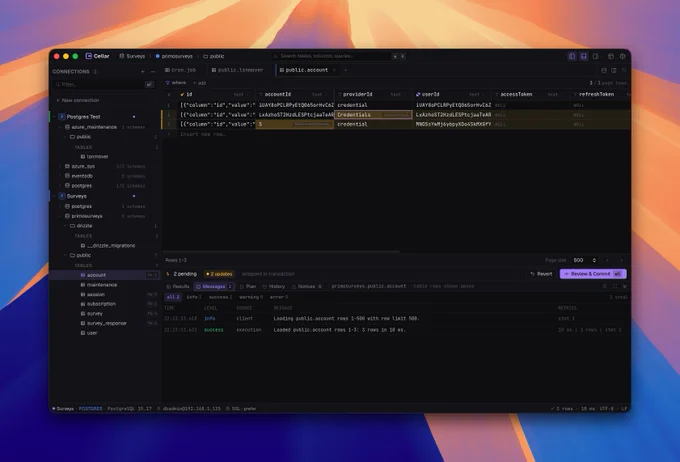Open the package icon in title bar

[x=611, y=56]
